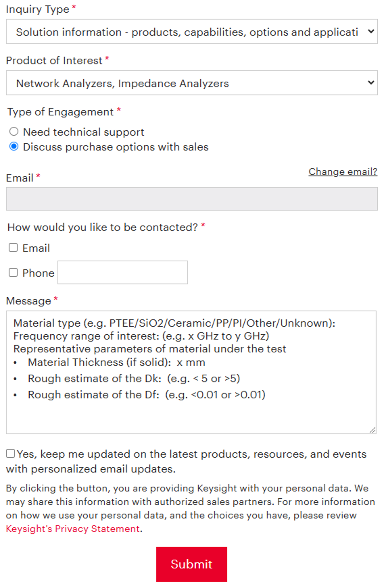Click the Frequency range of interest line

coord(141,336)
